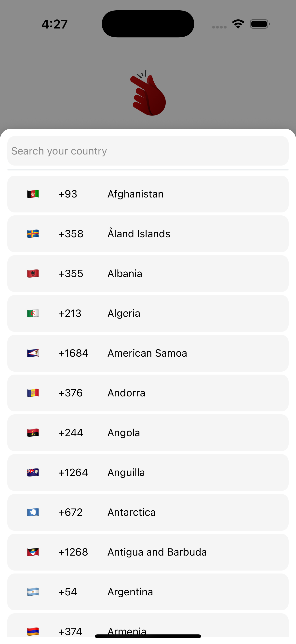Screen dimensions: 296x644
Task: Pick the +1684 country code
Action: coord(73,353)
